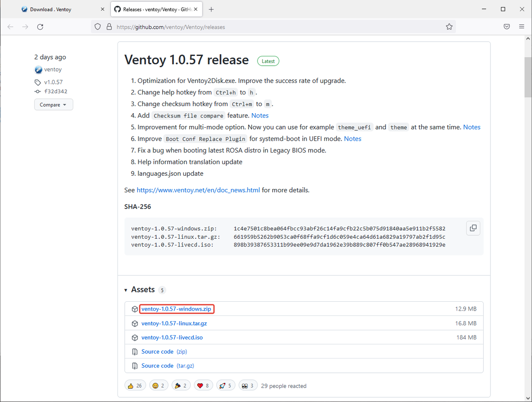Click the browser back arrow
532x402 pixels.
(11, 27)
